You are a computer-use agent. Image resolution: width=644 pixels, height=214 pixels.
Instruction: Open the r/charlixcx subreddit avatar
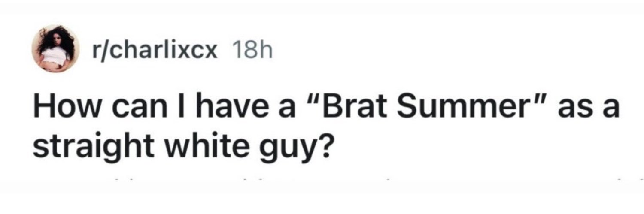click(x=57, y=48)
